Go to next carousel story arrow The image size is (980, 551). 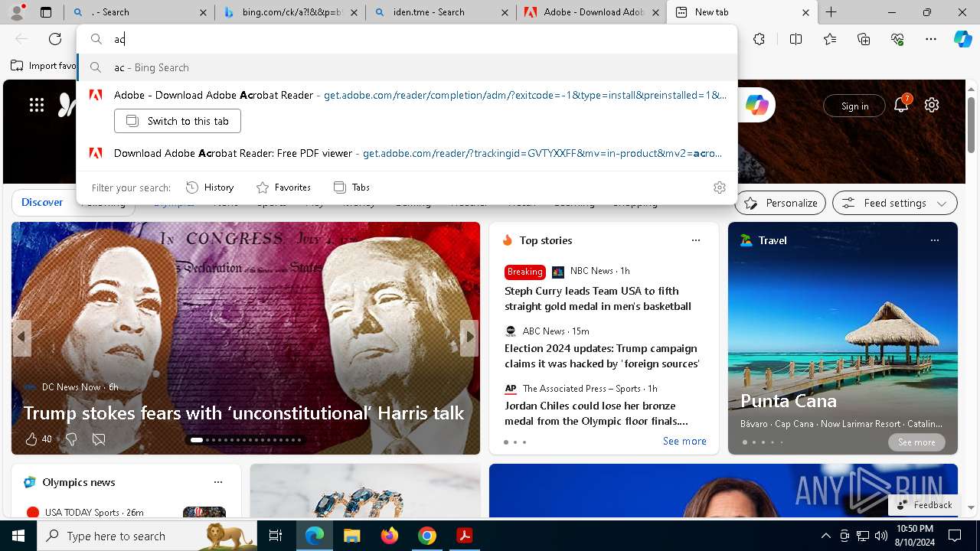click(469, 337)
